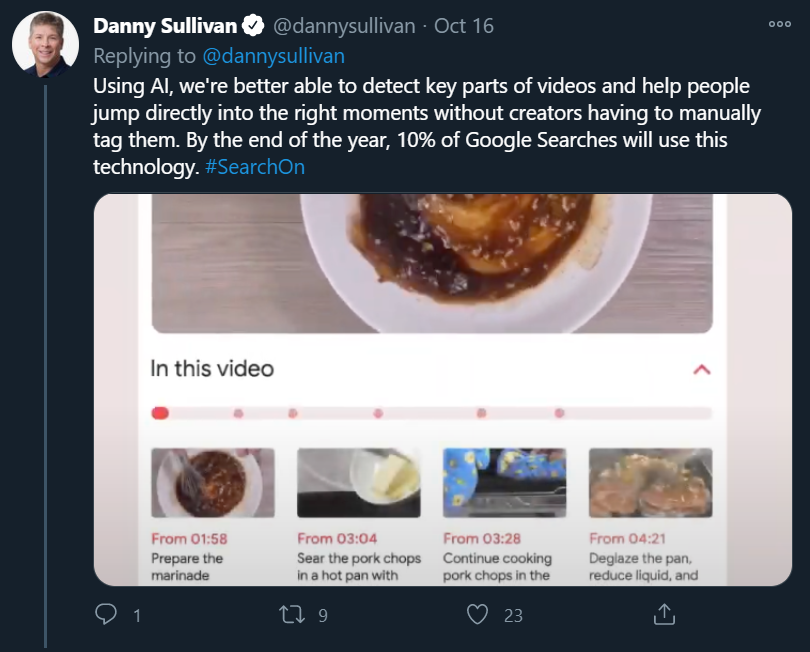The image size is (810, 652).
Task: Jump to the From 03:04 timestamp
Action: pyautogui.click(x=337, y=538)
